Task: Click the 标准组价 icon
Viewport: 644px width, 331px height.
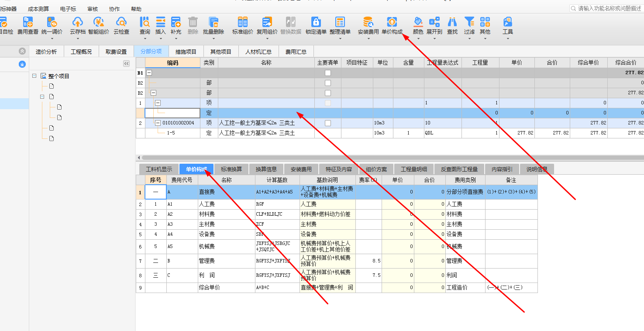Action: point(243,22)
